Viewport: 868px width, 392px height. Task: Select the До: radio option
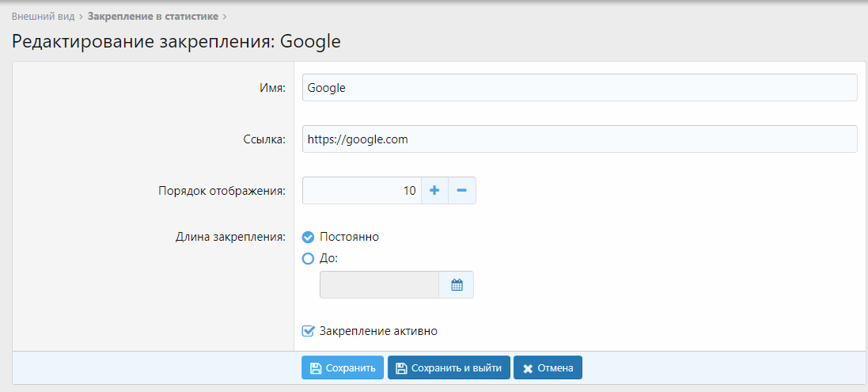click(x=309, y=258)
